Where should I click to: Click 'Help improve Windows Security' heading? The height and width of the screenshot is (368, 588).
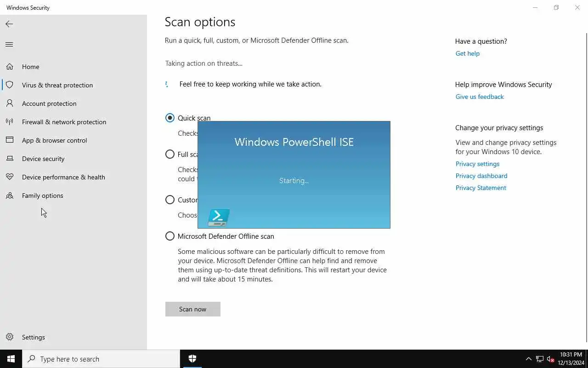(503, 85)
